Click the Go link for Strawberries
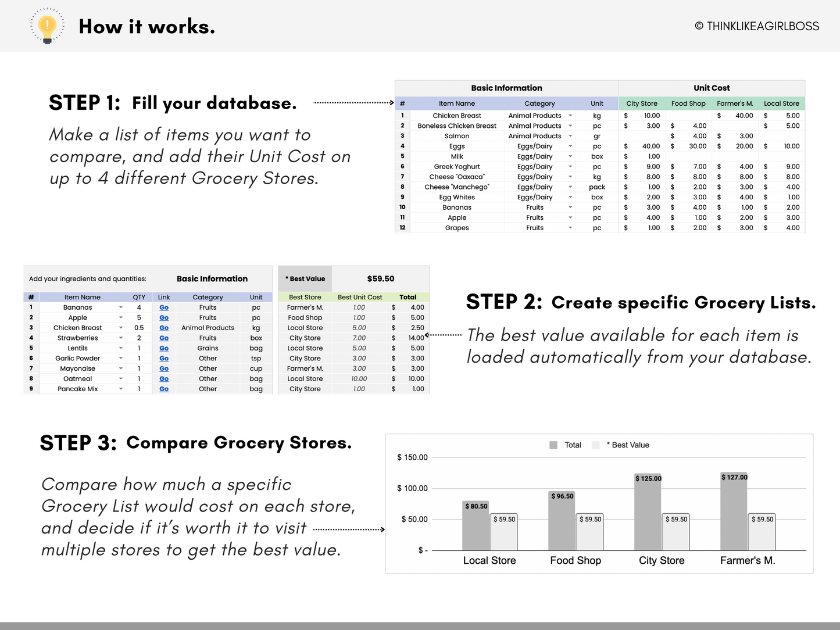840x630 pixels. tap(163, 338)
